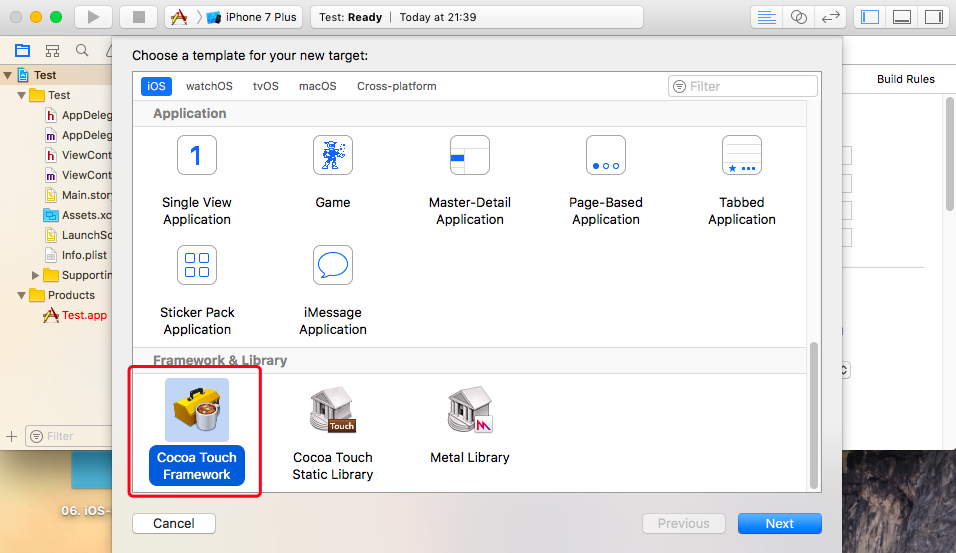
Task: Toggle the debug area visibility
Action: click(902, 17)
